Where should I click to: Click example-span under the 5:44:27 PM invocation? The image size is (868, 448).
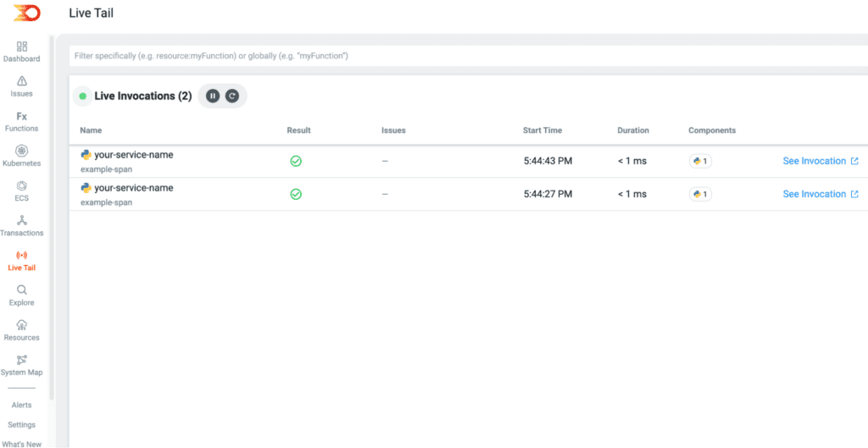[x=106, y=202]
